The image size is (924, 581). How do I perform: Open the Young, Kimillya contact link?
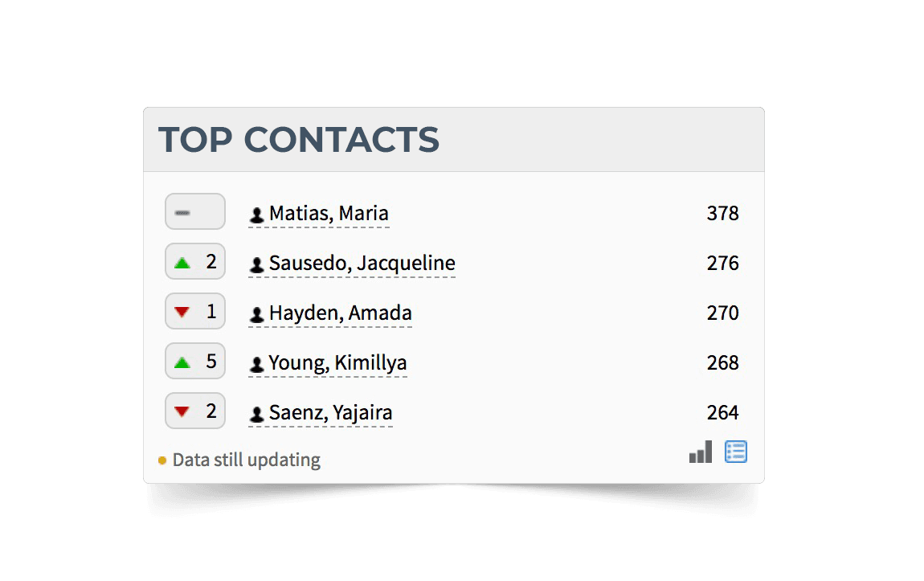pyautogui.click(x=337, y=362)
